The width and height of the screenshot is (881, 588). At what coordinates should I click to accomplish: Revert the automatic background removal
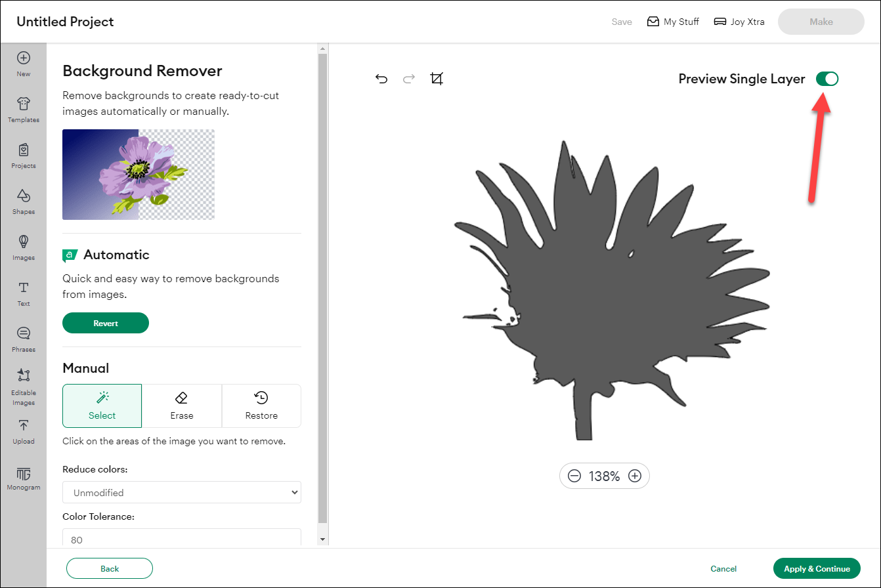click(x=105, y=323)
